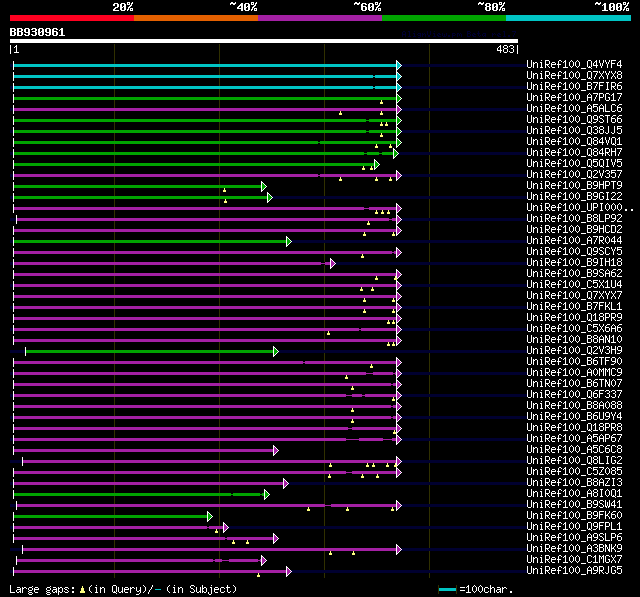Click the BB930961 query name
Image resolution: width=640 pixels, height=597 pixels.
tap(38, 32)
